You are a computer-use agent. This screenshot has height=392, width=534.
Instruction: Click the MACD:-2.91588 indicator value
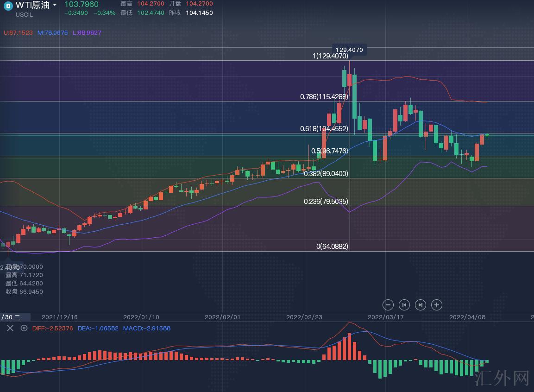pyautogui.click(x=147, y=329)
